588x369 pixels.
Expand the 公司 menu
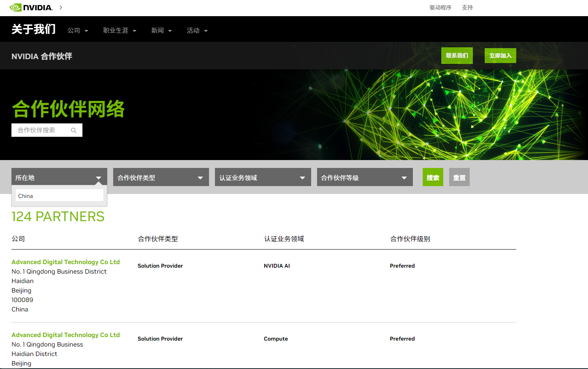(x=78, y=30)
